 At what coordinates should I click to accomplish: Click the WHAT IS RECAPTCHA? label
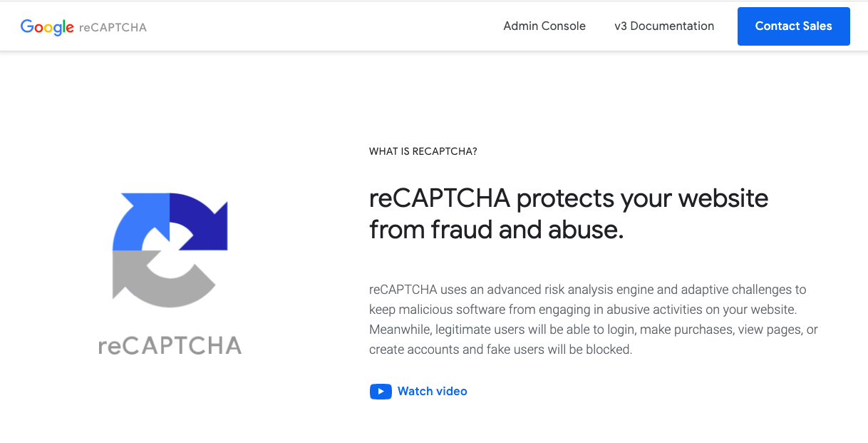point(423,151)
